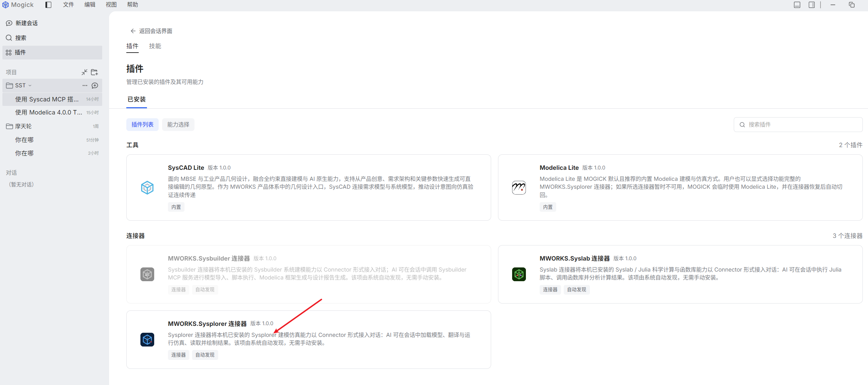Screen dimensions: 868x385
Task: Click the SysCAD Lite title text
Action: point(186,168)
